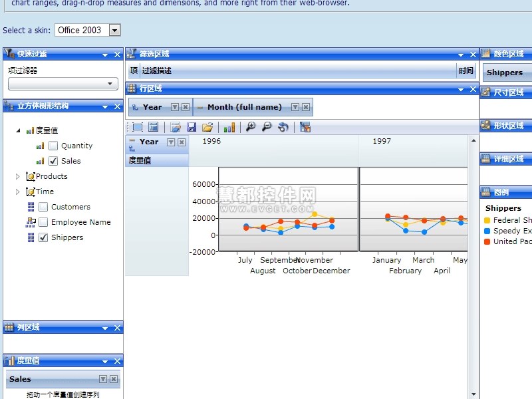Remove Month (full name) chip from row area
532x399 pixels.
tap(306, 107)
